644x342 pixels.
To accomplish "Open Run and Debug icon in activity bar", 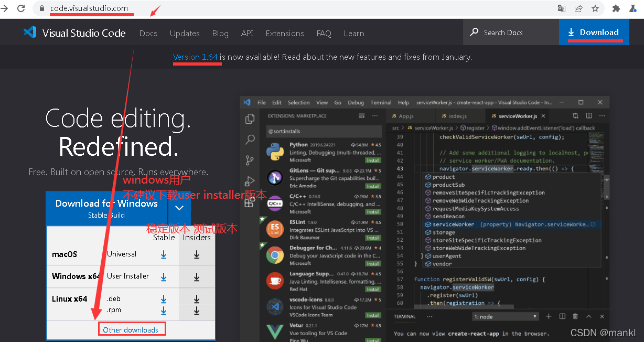I will [250, 181].
